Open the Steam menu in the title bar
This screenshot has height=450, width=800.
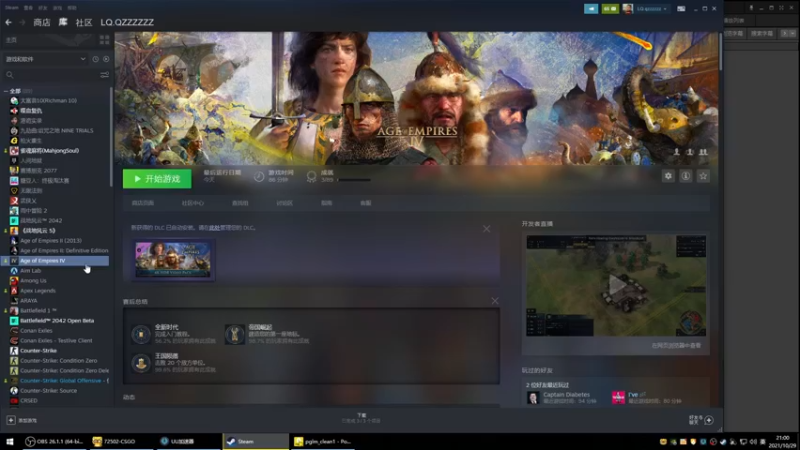click(x=12, y=8)
